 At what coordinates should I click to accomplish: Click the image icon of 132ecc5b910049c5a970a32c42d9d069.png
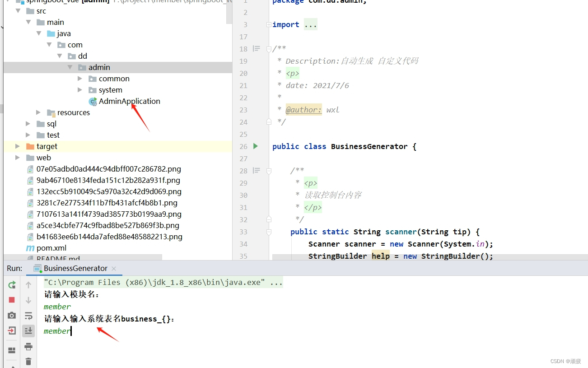(30, 191)
